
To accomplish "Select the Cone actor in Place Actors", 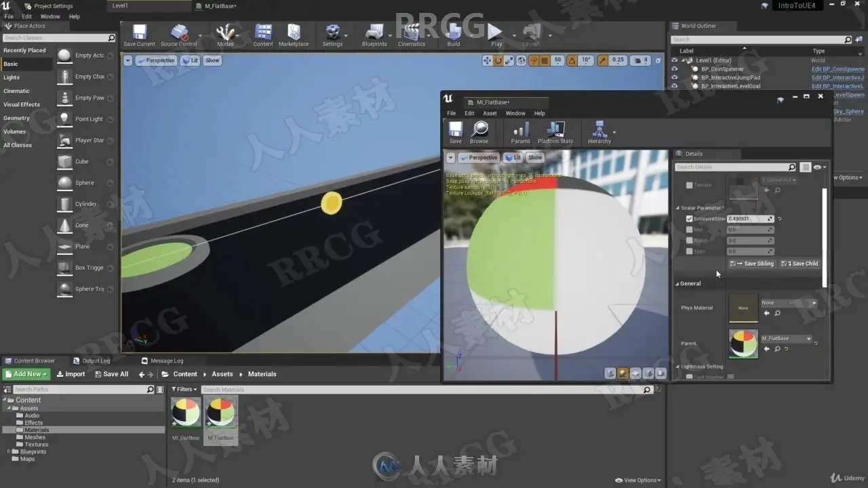I will 64,225.
